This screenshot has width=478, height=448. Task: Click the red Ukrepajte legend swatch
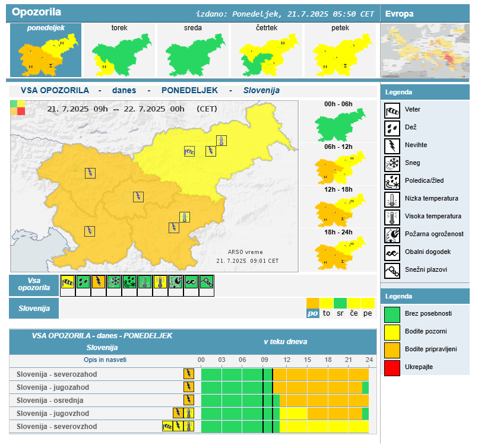pos(392,367)
